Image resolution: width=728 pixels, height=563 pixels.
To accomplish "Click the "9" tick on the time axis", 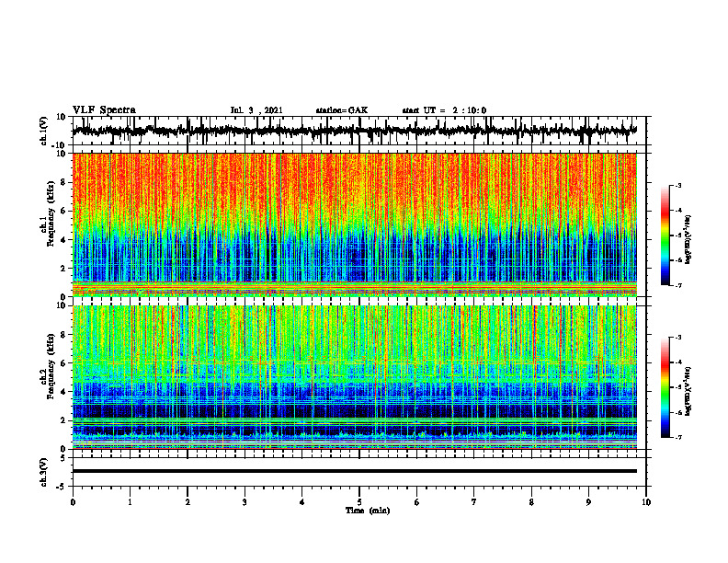I will 588,502.
